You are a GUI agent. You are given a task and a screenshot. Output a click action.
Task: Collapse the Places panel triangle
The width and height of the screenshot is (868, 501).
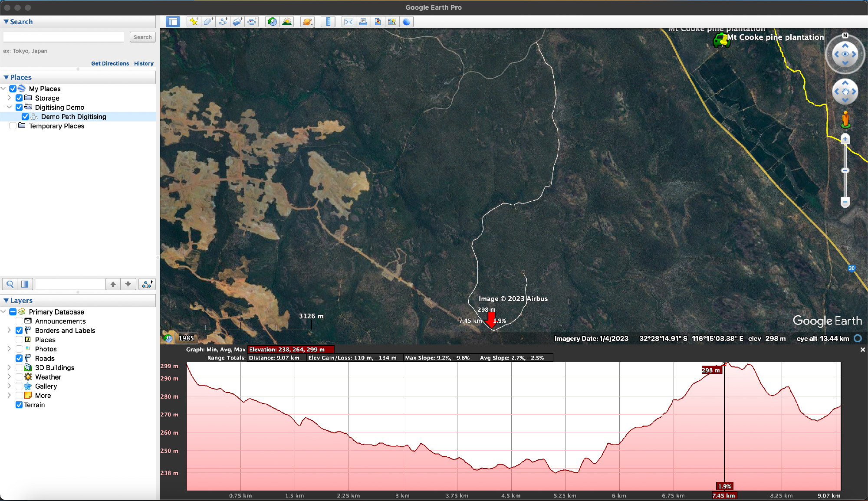coord(6,77)
